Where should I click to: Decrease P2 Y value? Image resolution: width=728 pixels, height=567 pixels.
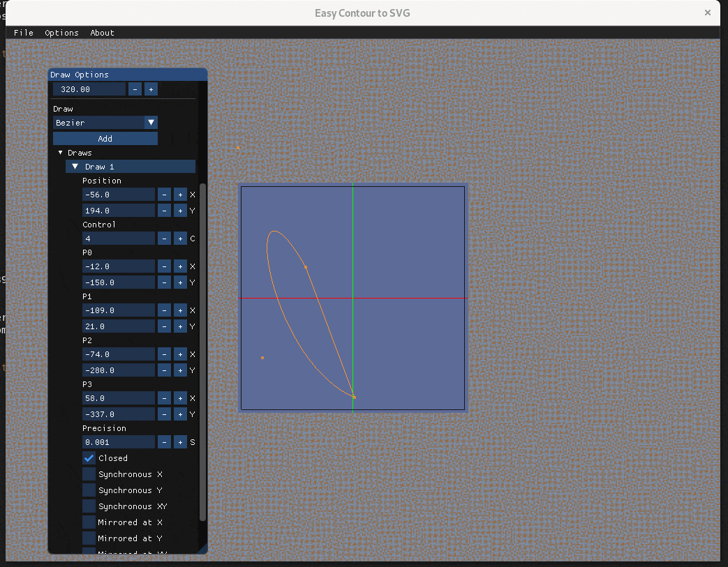coord(164,370)
